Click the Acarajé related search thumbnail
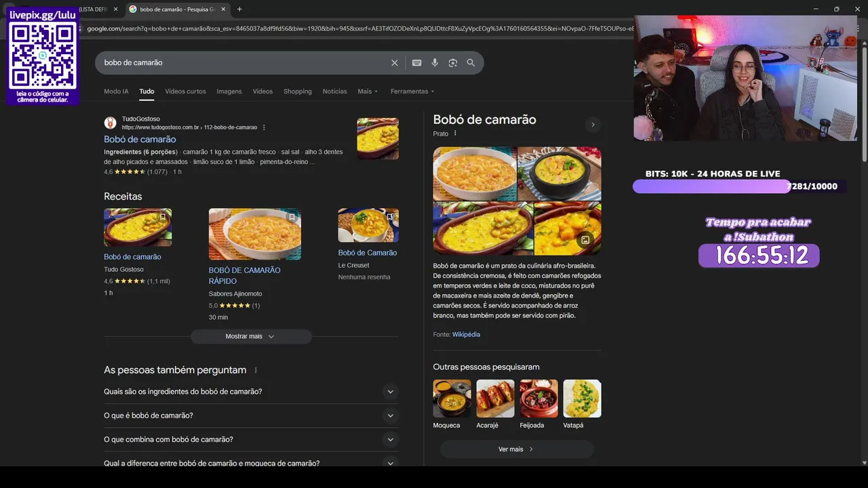868x488 pixels. pos(495,399)
